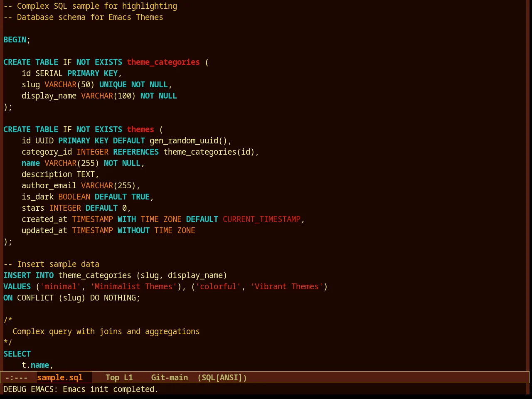Click VARCHAR(50) on the slug line
The width and height of the screenshot is (532, 399).
tap(69, 84)
